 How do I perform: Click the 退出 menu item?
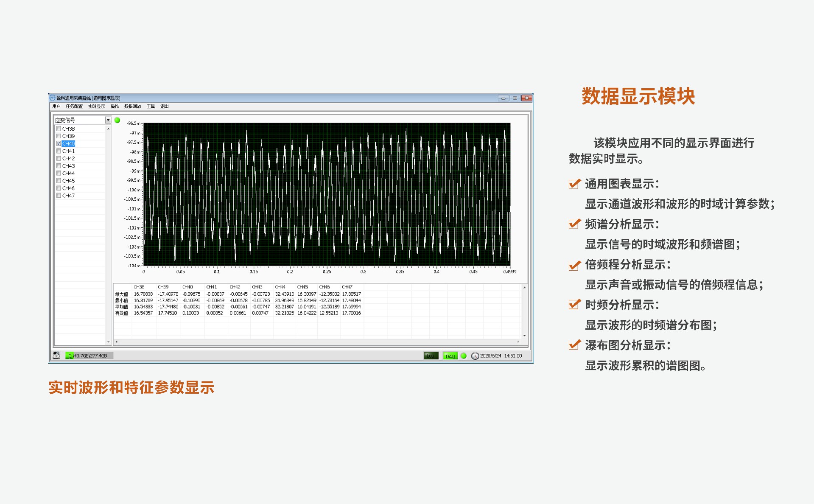click(164, 106)
